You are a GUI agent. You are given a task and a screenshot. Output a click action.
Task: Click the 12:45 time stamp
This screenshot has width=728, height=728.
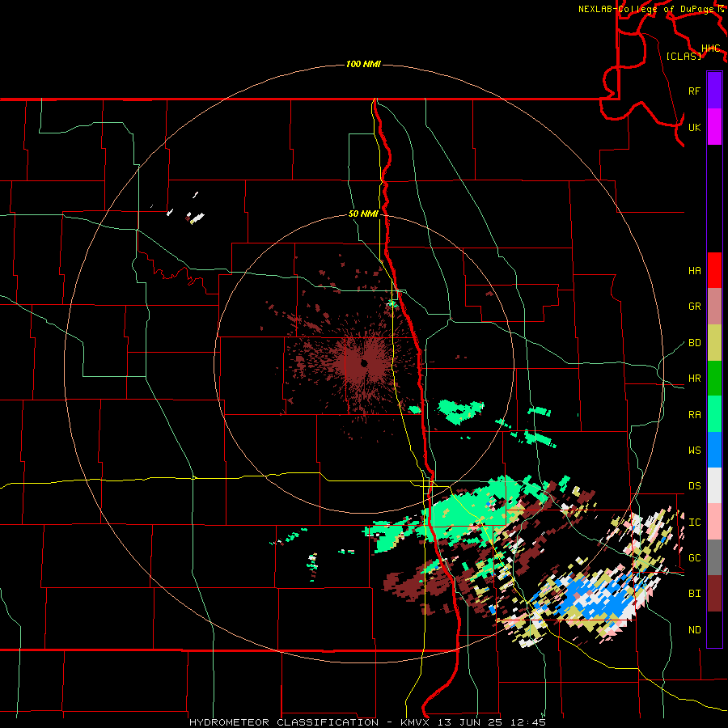528,722
